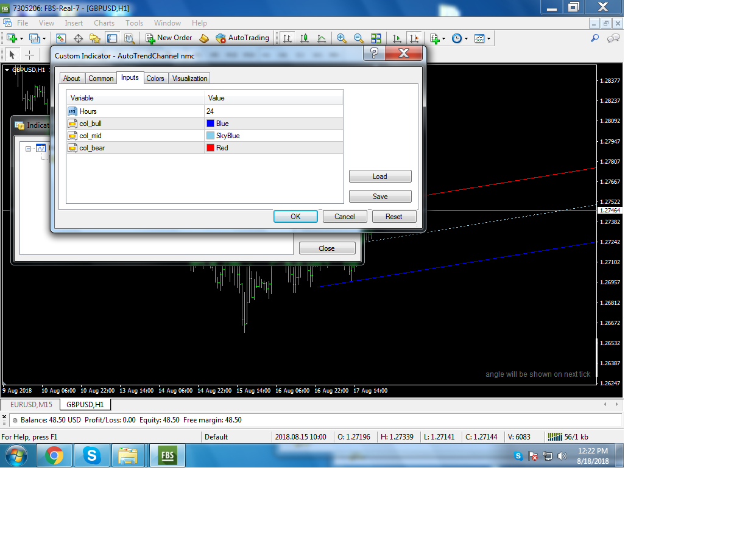This screenshot has width=748, height=560.
Task: Open the indicators list dropdown
Action: tap(437, 38)
